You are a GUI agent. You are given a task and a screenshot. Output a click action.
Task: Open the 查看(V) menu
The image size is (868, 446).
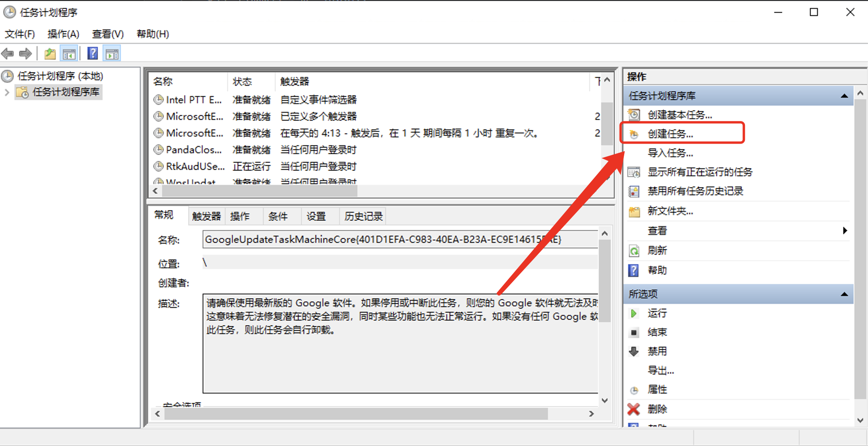108,34
